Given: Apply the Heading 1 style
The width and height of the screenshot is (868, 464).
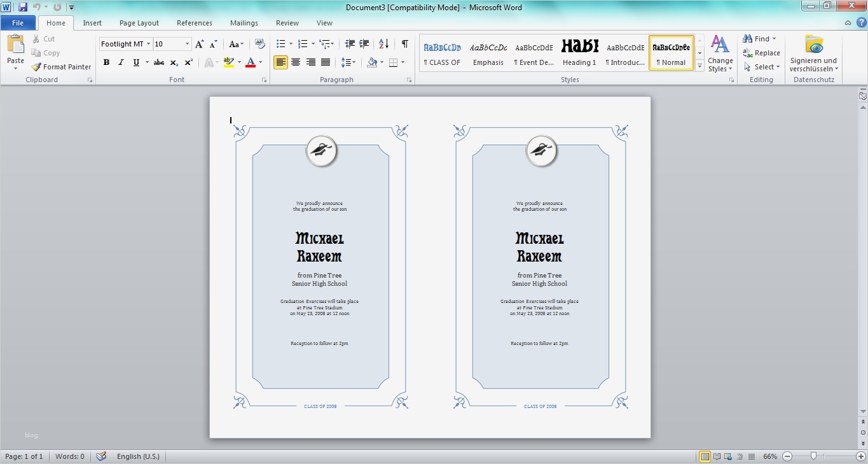Looking at the screenshot, I should coord(579,52).
